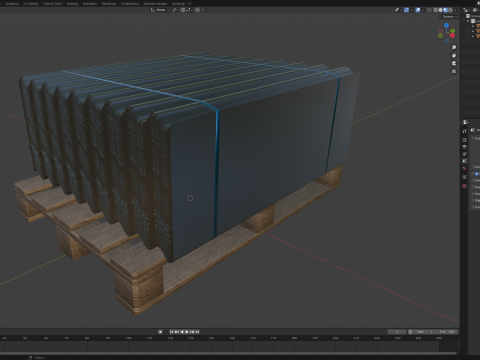
Task: Click the blue Z axis gizmo handle
Action: click(446, 25)
